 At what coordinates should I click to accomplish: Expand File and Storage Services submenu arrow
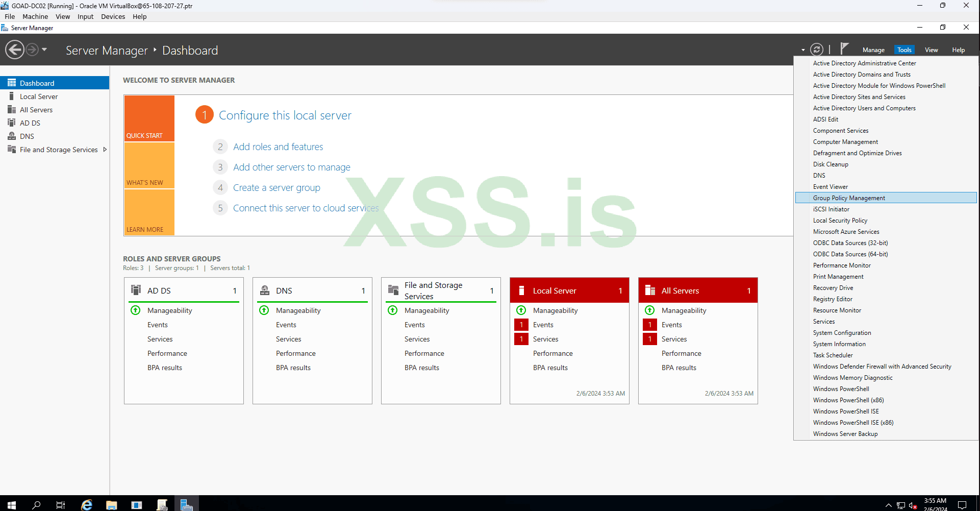click(105, 149)
